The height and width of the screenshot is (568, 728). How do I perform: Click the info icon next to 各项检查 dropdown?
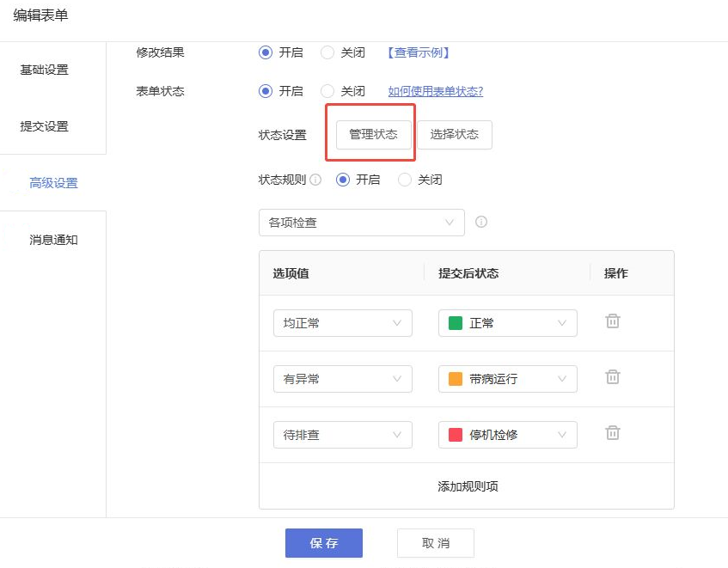click(481, 222)
